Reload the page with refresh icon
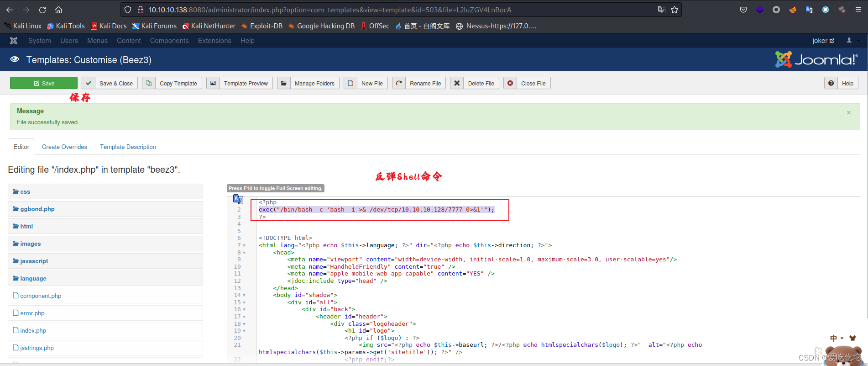Image resolution: width=868 pixels, height=366 pixels. point(42,10)
